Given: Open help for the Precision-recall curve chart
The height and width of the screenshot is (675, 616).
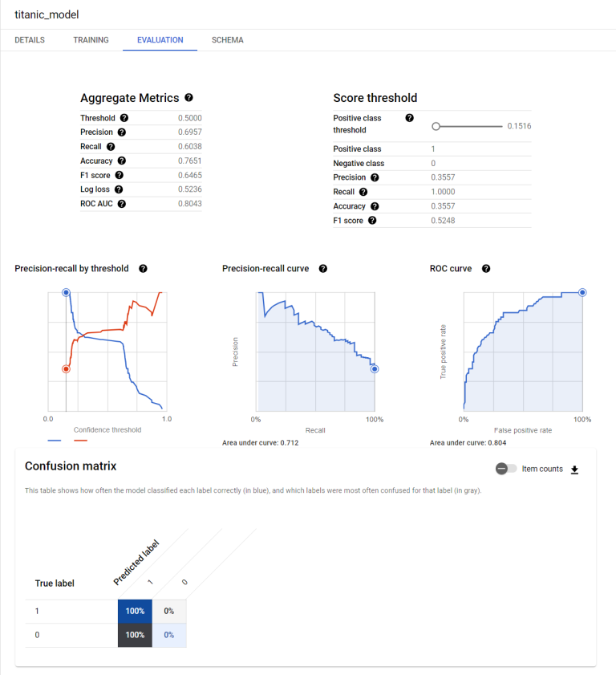Looking at the screenshot, I should click(323, 268).
